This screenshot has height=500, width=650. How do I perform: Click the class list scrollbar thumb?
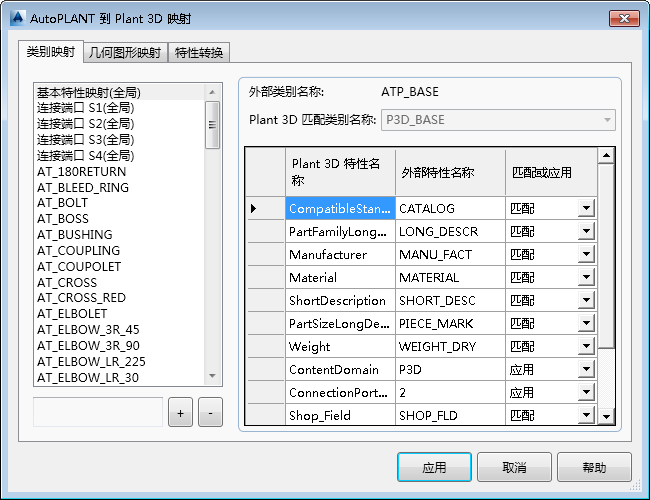(212, 125)
